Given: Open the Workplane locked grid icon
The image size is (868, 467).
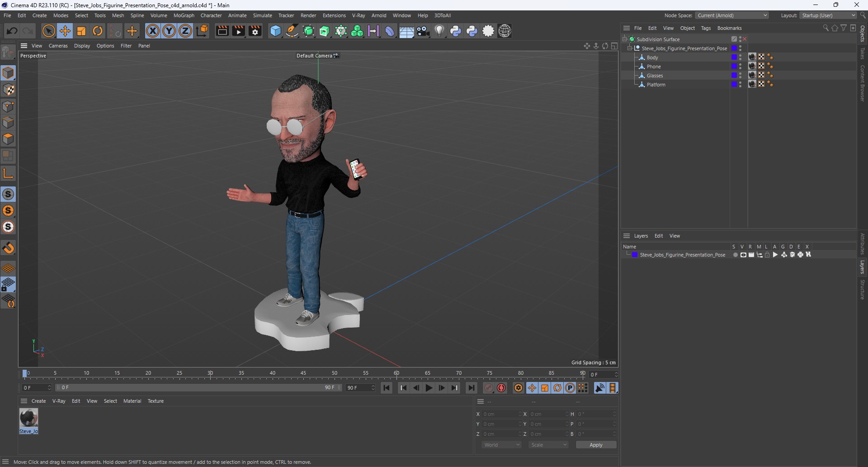Looking at the screenshot, I should click(9, 285).
